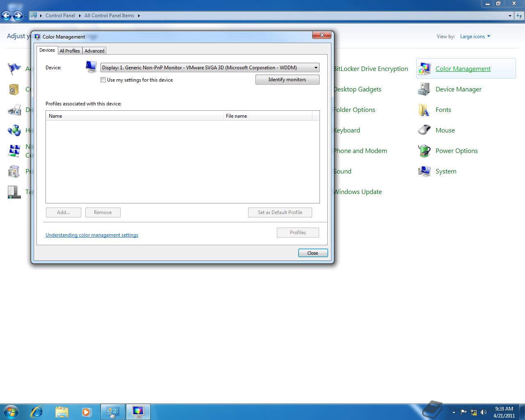This screenshot has width=525, height=420.
Task: Click the volume speaker tray icon
Action: click(484, 412)
